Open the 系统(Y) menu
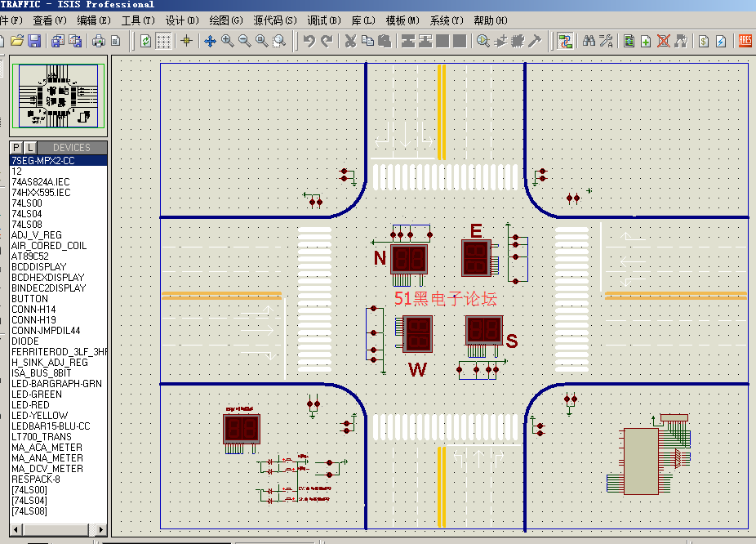The image size is (756, 544). pyautogui.click(x=447, y=20)
